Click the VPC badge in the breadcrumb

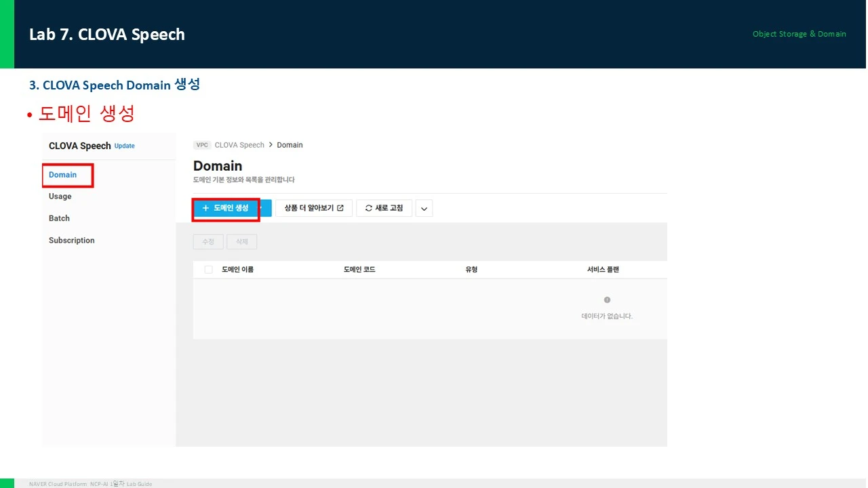(202, 145)
